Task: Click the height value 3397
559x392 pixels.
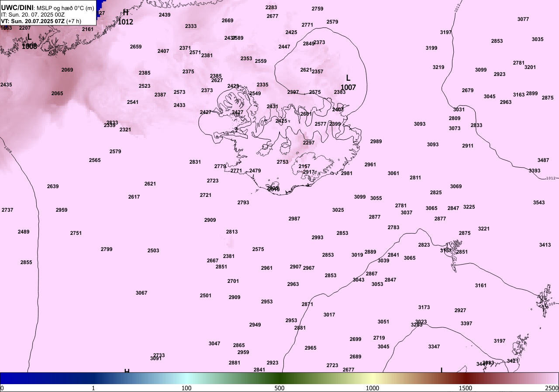Action: (466, 323)
